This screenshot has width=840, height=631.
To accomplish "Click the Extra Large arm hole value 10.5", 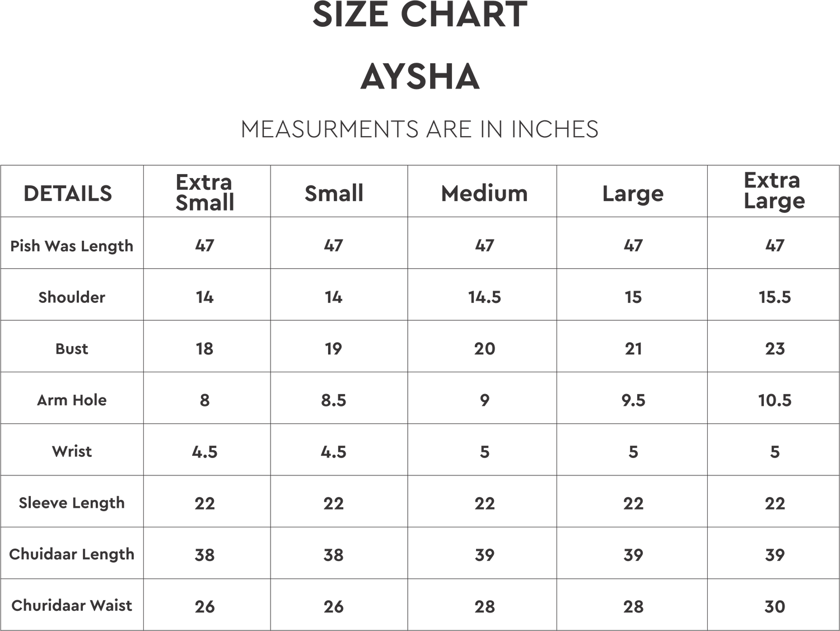I will (774, 400).
